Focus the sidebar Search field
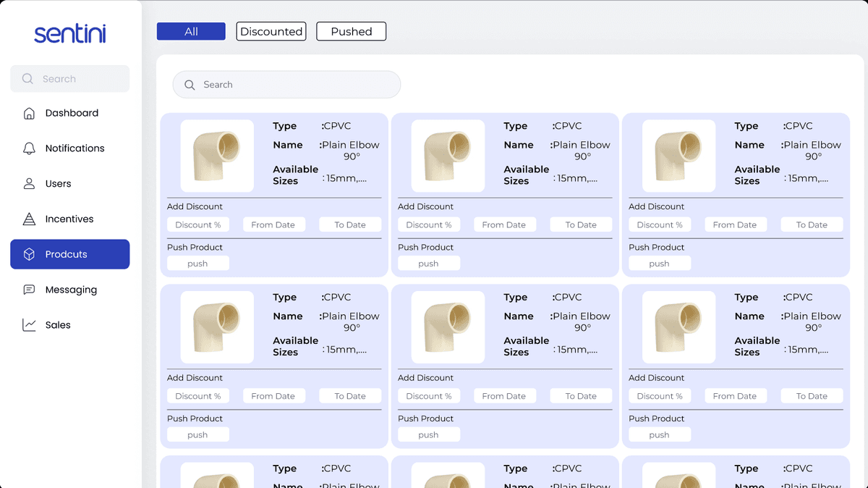Screen dimensions: 868x488 click(70, 79)
